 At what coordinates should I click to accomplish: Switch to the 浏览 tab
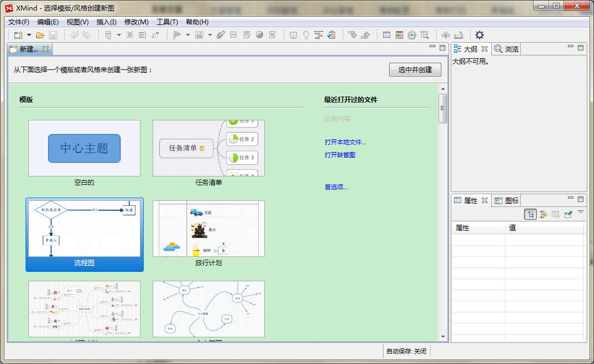[x=506, y=49]
